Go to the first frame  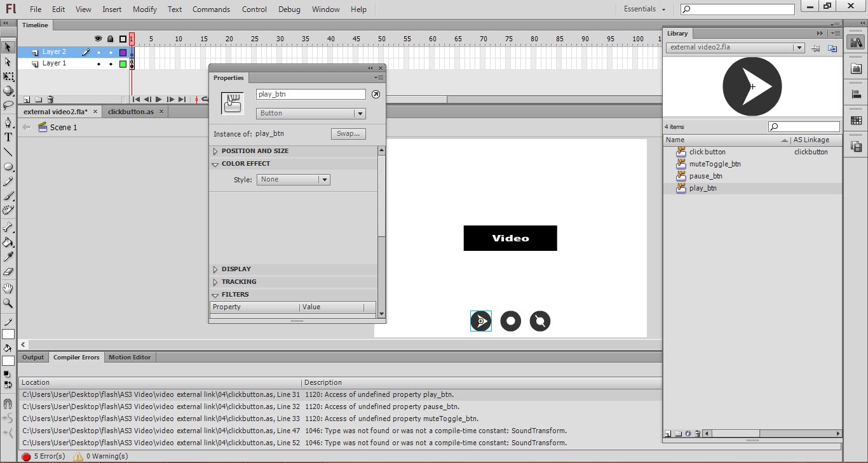136,100
